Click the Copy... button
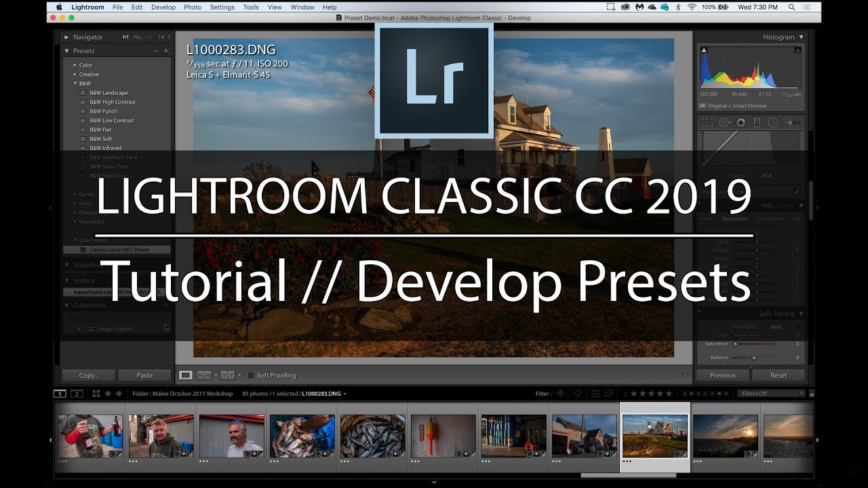Screen dimensions: 868x488 [x=88, y=375]
